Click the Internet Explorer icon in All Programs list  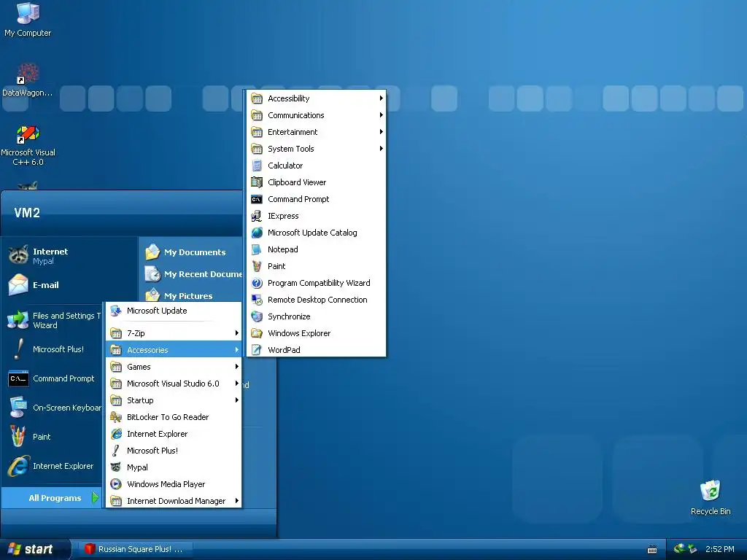tap(116, 434)
